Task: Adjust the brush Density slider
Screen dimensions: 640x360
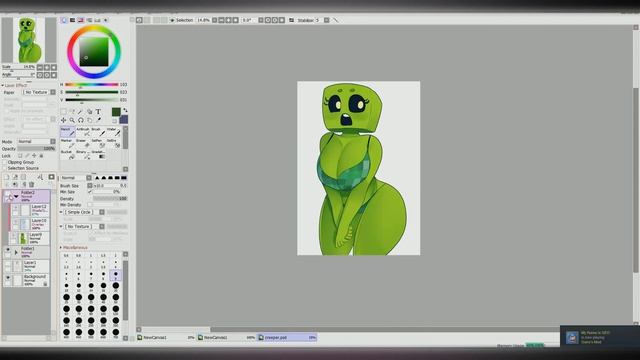Action: (110, 198)
